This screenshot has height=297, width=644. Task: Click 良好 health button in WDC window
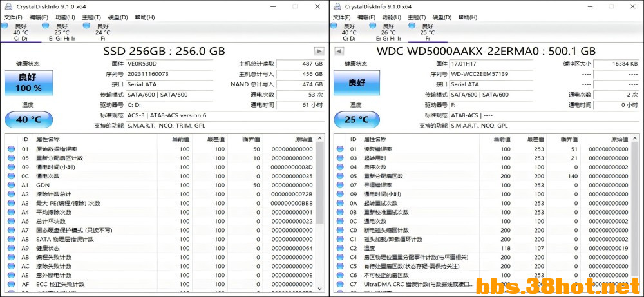tap(357, 82)
